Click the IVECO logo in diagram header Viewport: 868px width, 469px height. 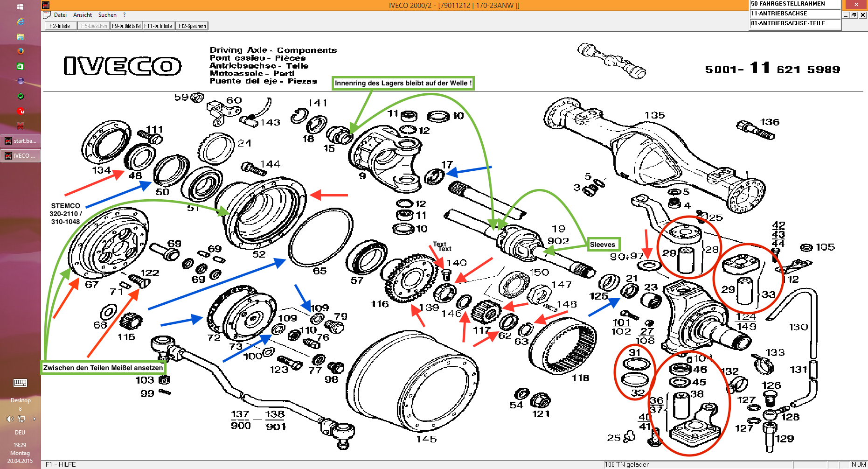122,66
